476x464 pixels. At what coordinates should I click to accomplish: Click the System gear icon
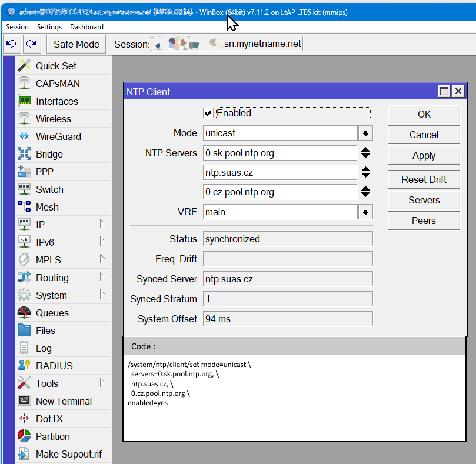pos(24,295)
